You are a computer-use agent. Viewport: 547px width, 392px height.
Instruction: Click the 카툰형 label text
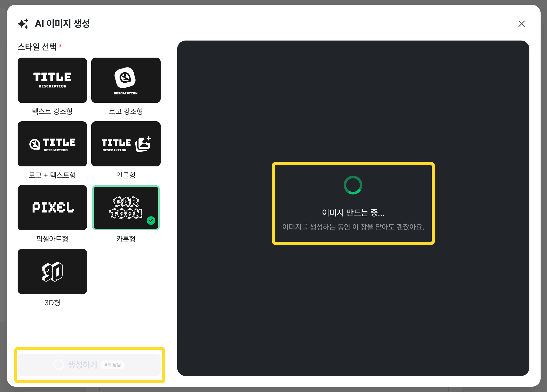click(x=126, y=239)
